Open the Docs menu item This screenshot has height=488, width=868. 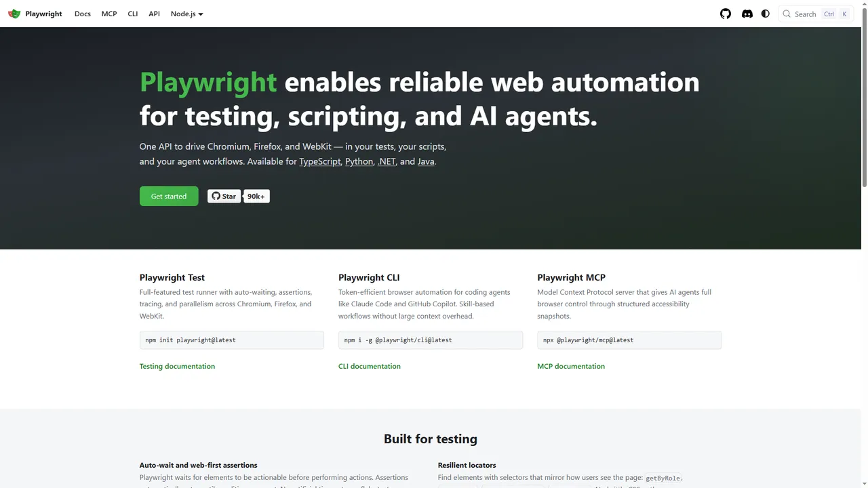point(83,14)
